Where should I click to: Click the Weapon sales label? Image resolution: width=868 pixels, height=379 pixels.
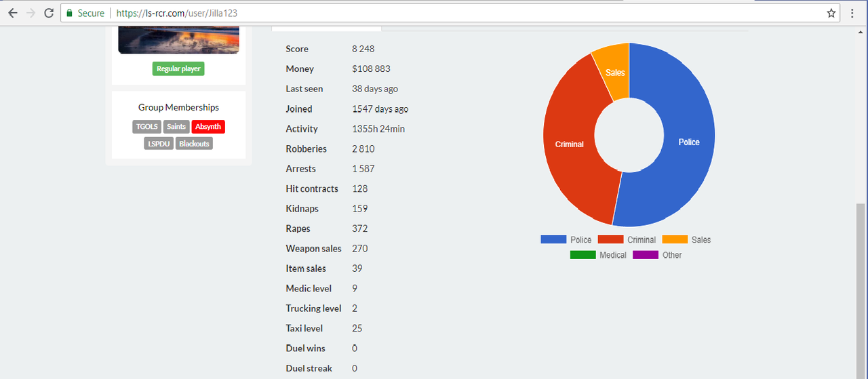pyautogui.click(x=314, y=249)
